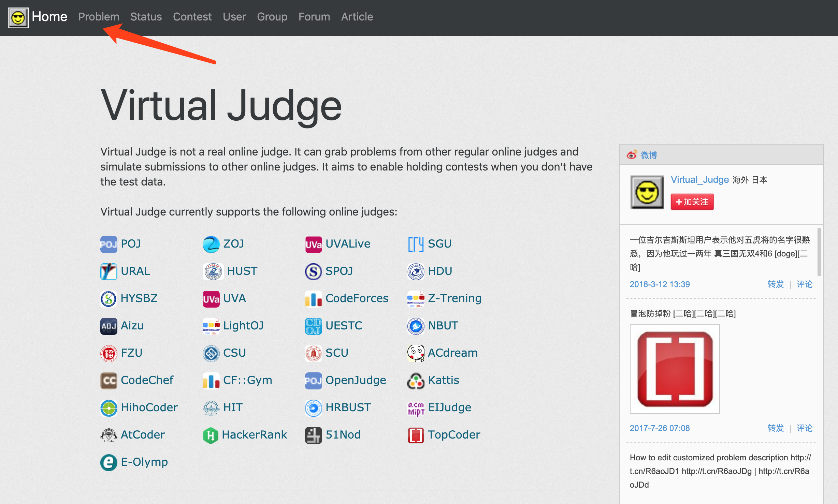
Task: Click the HDU judge icon
Action: [x=416, y=271]
